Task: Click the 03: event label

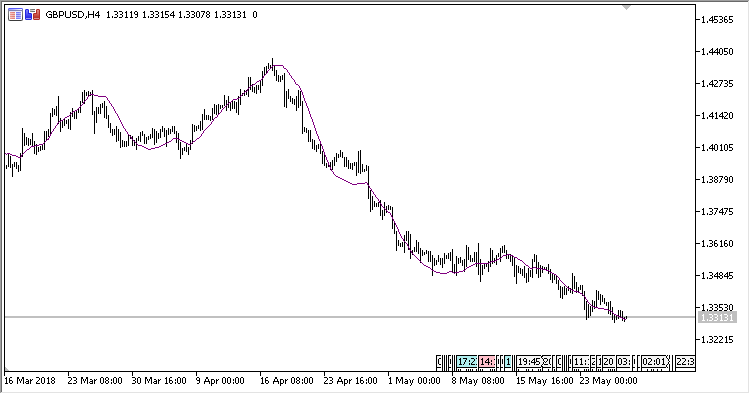Action: pyautogui.click(x=624, y=362)
